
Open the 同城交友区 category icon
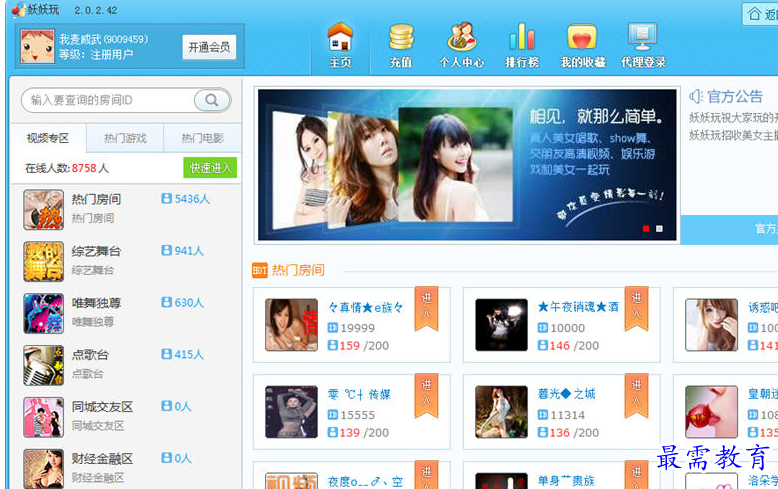pyautogui.click(x=44, y=417)
